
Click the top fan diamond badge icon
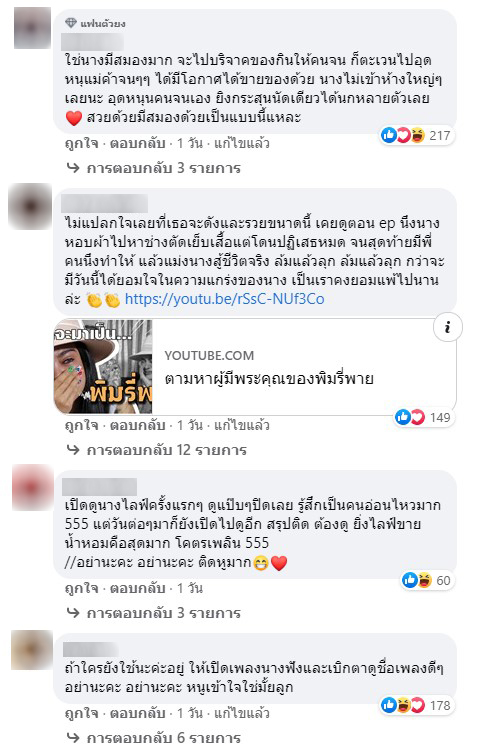(71, 23)
